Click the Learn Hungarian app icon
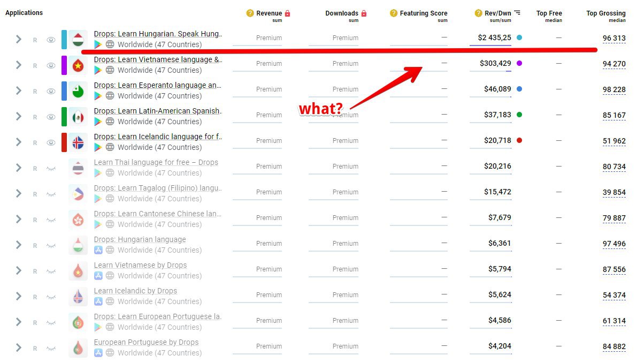 pyautogui.click(x=78, y=40)
